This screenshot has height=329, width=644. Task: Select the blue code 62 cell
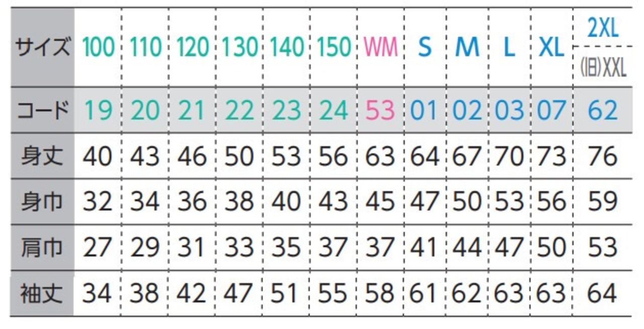[603, 110]
